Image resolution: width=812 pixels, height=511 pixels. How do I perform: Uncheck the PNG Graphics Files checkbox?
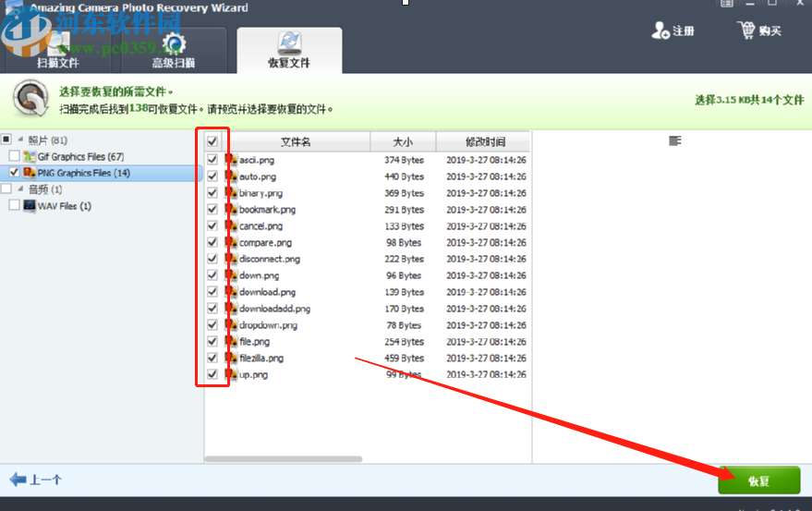[15, 172]
